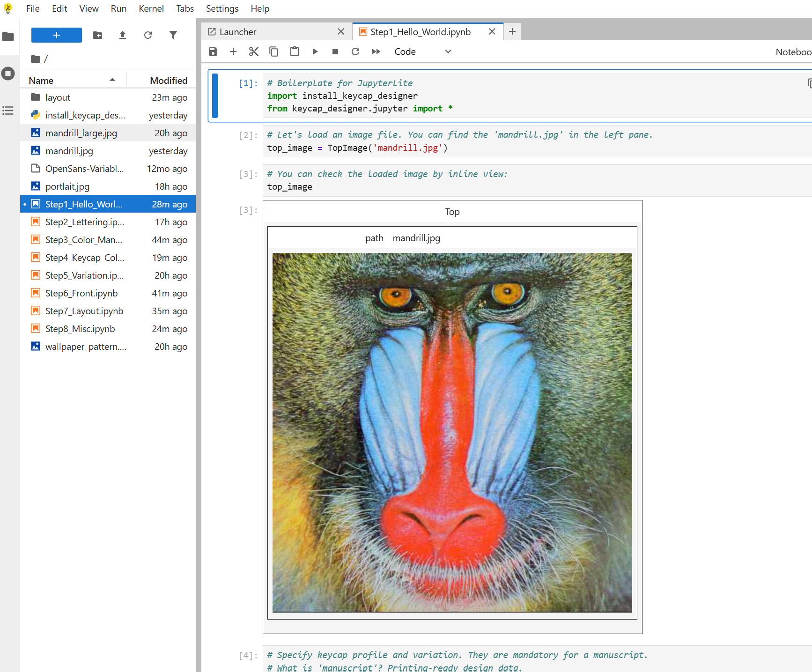This screenshot has width=812, height=672.
Task: Create a new folder icon
Action: click(x=97, y=35)
